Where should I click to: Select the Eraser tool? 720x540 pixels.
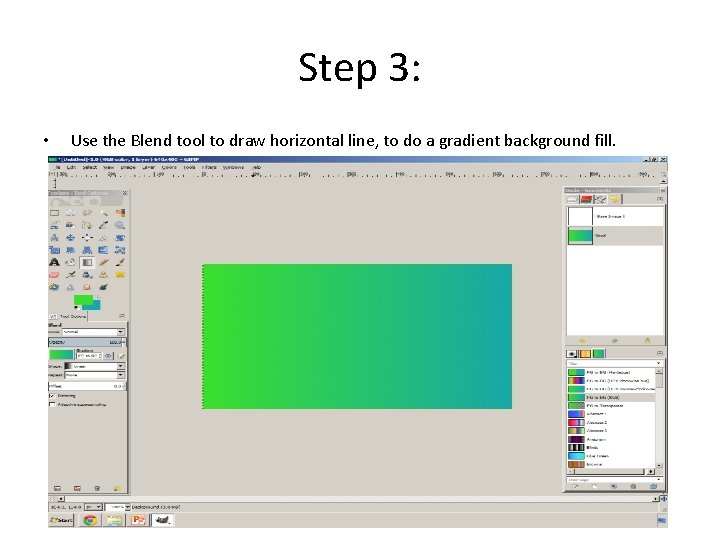pyautogui.click(x=54, y=275)
